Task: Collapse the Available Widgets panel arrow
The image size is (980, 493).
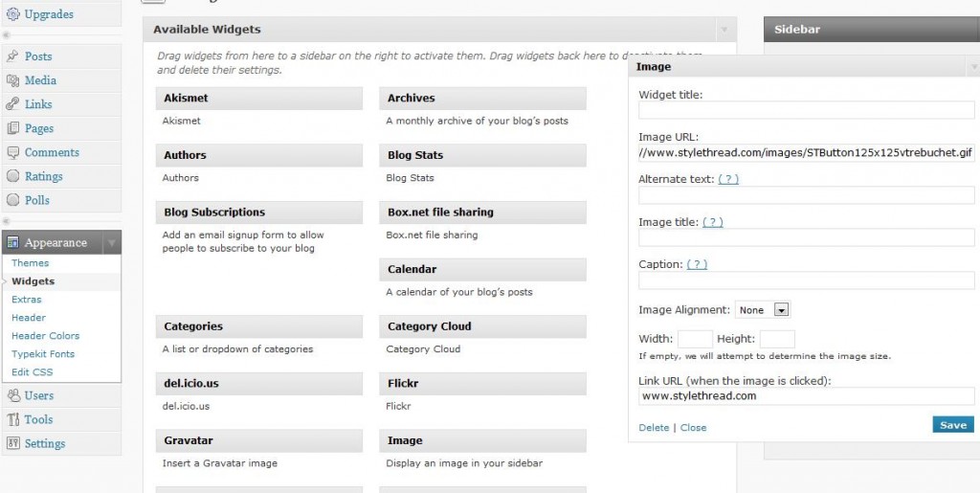Action: tap(724, 30)
